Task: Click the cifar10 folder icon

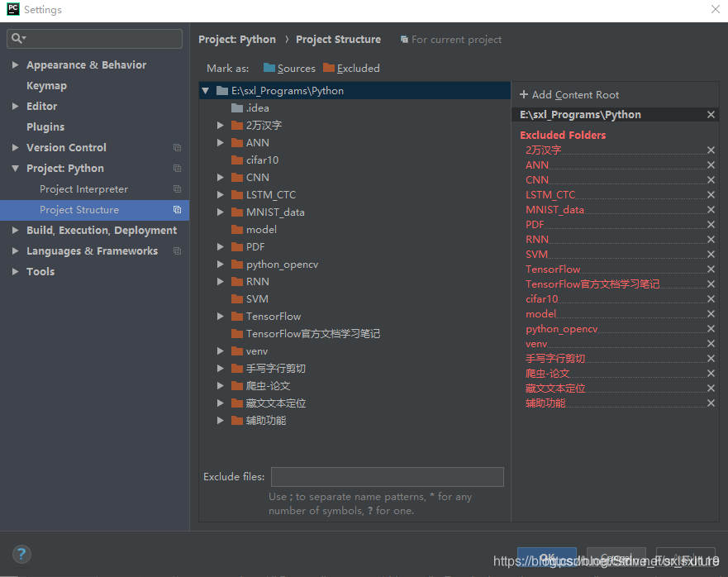Action: pos(237,160)
